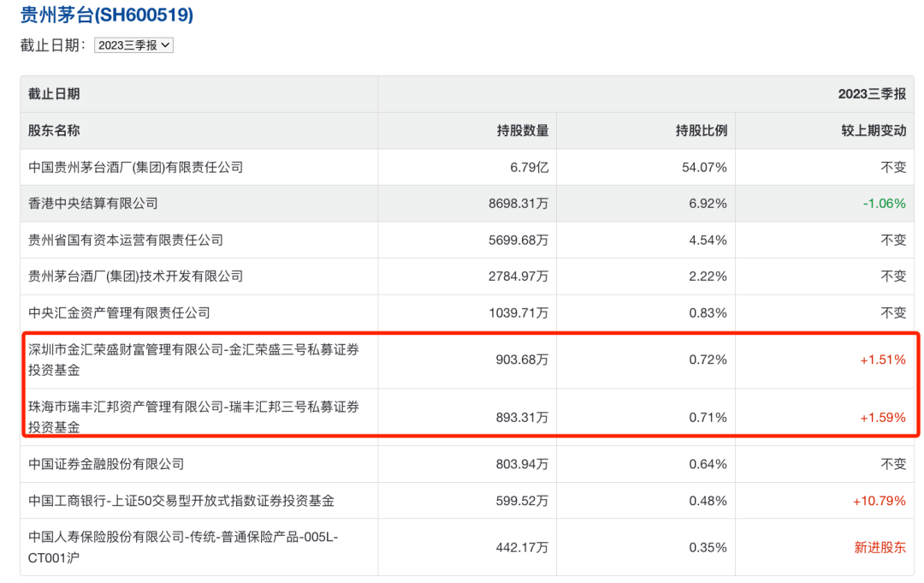Click the 599.52万 holding amount
The width and height of the screenshot is (924, 583).
(522, 501)
